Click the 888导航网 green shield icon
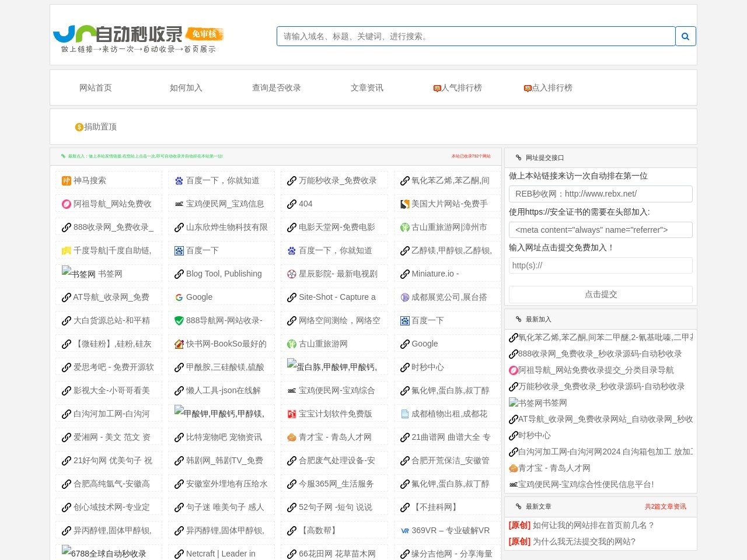The image size is (747, 560). [179, 321]
